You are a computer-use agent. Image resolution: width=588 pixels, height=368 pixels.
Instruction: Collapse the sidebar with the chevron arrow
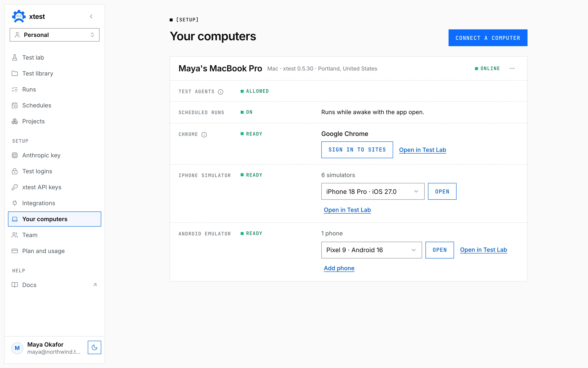(91, 16)
